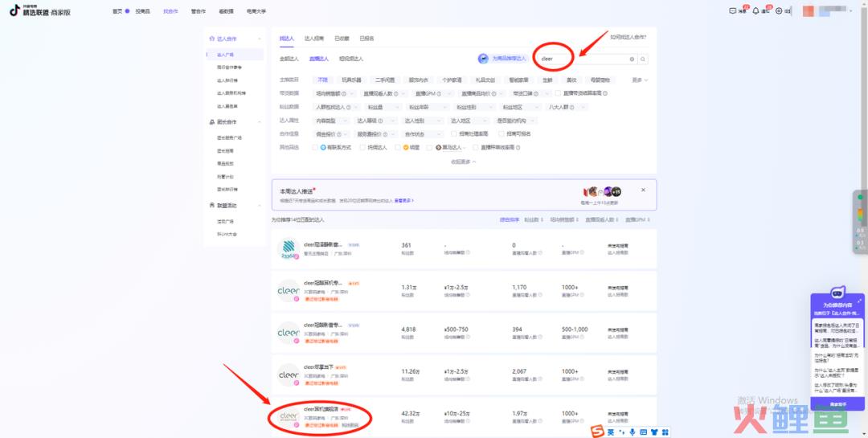Click info icon beside 八大人群 filter

[572, 107]
